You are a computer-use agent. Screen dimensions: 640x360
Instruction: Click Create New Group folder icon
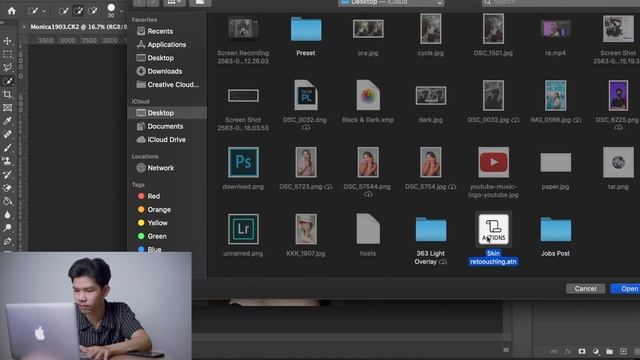pos(609,351)
